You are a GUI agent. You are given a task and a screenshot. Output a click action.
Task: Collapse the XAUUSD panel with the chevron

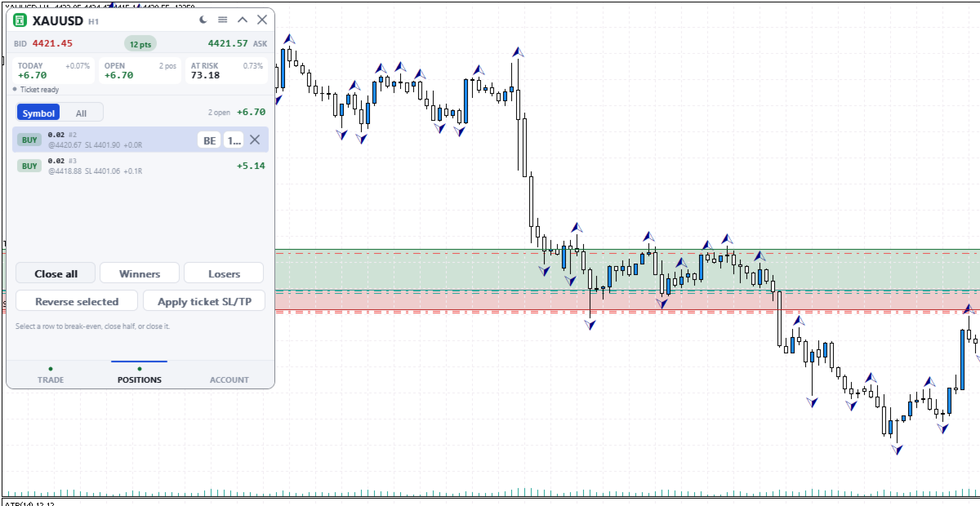(243, 20)
